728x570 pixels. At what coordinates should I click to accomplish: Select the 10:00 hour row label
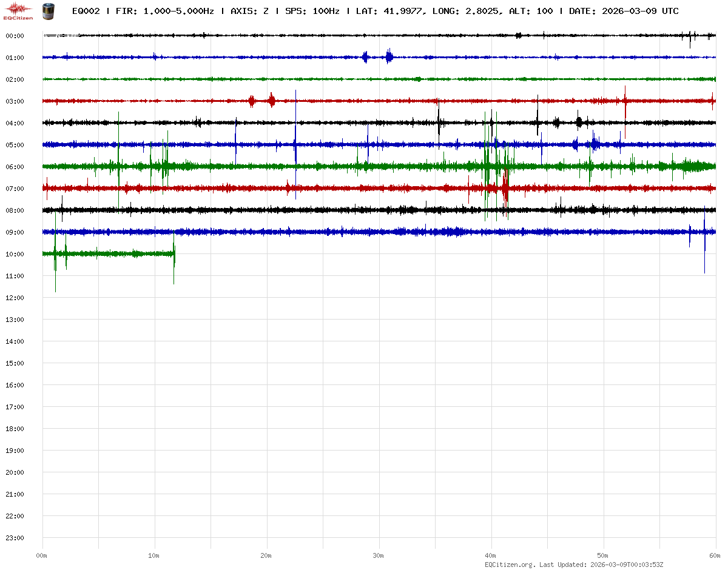coord(15,254)
